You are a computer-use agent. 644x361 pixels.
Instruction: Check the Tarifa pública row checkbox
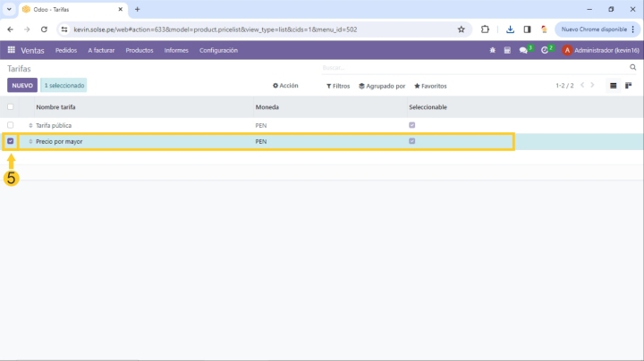(x=11, y=125)
